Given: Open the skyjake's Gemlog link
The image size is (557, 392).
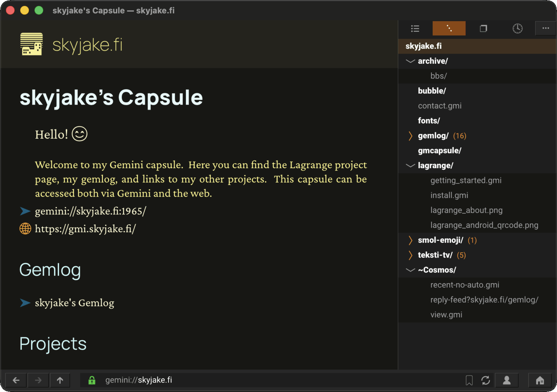Looking at the screenshot, I should click(75, 303).
